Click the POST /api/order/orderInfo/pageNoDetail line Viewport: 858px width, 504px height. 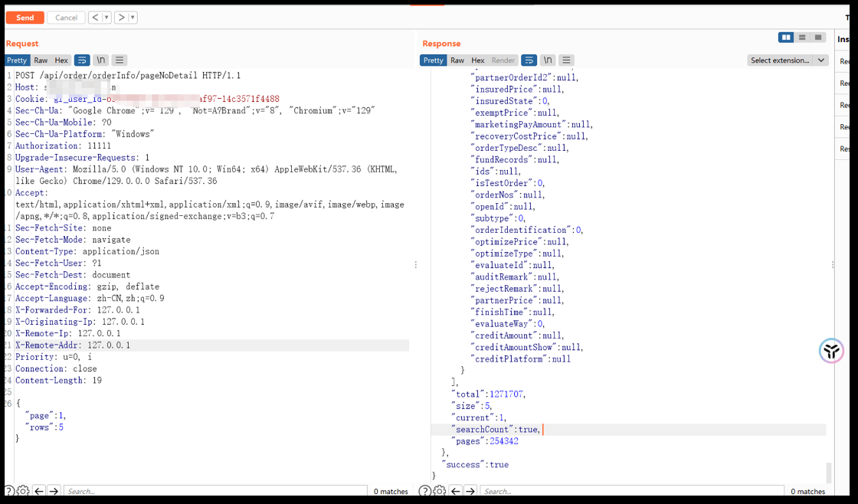pyautogui.click(x=128, y=76)
